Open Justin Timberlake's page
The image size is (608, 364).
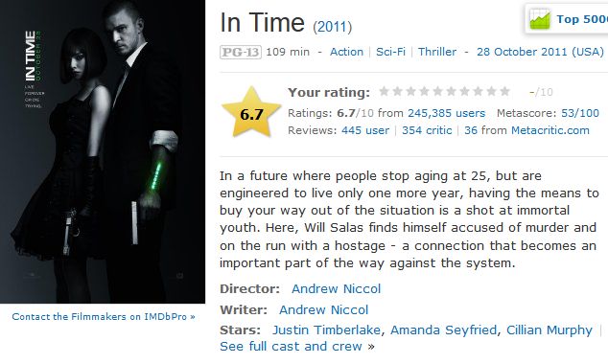(x=326, y=330)
